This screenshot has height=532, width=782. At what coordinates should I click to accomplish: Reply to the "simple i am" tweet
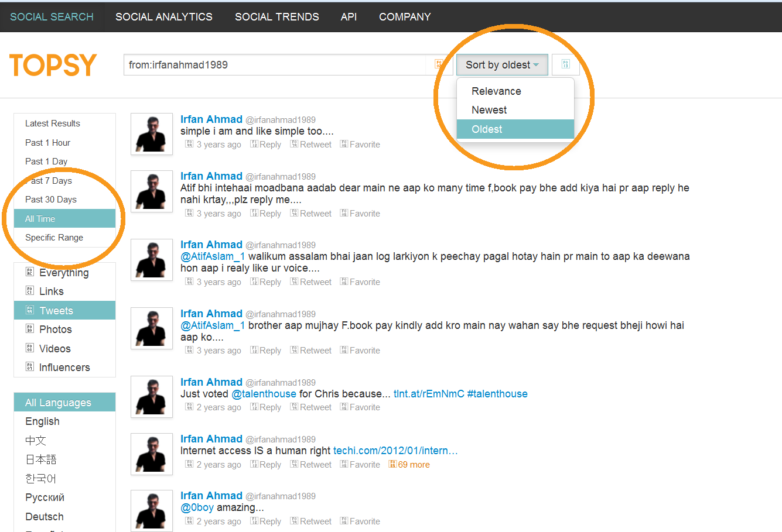point(266,145)
